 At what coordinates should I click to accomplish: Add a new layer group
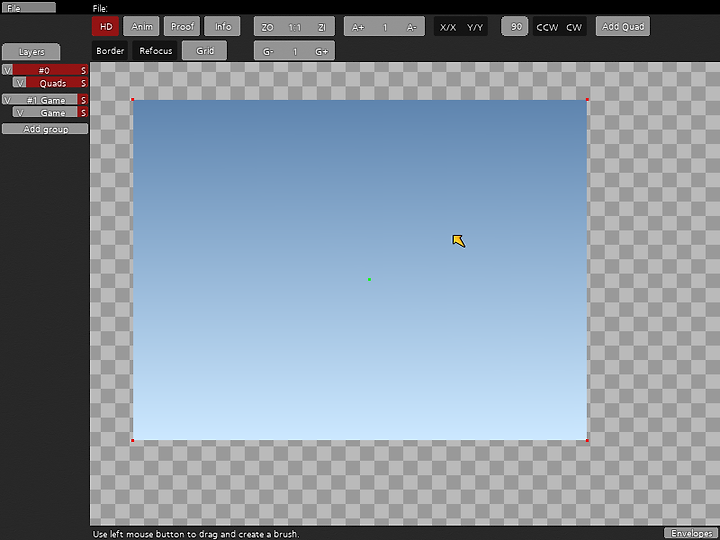45,129
